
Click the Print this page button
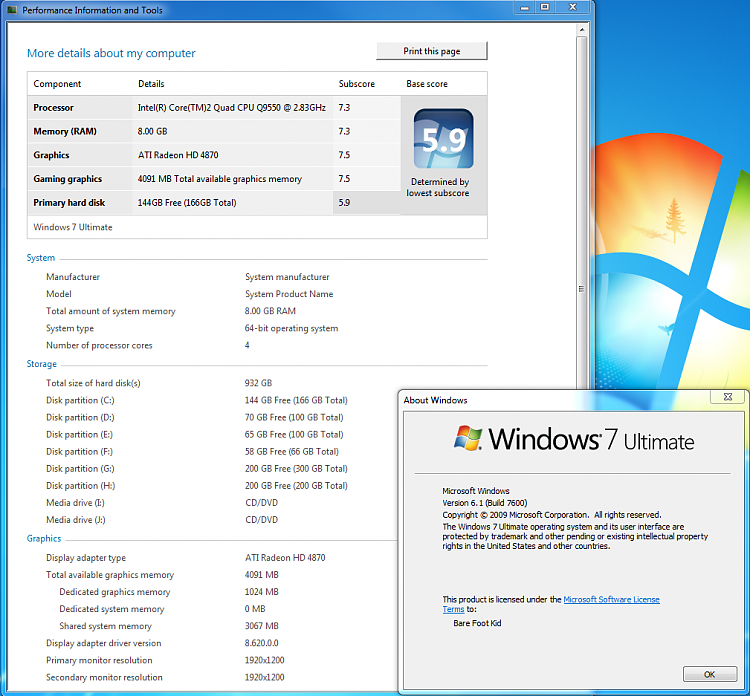[431, 51]
